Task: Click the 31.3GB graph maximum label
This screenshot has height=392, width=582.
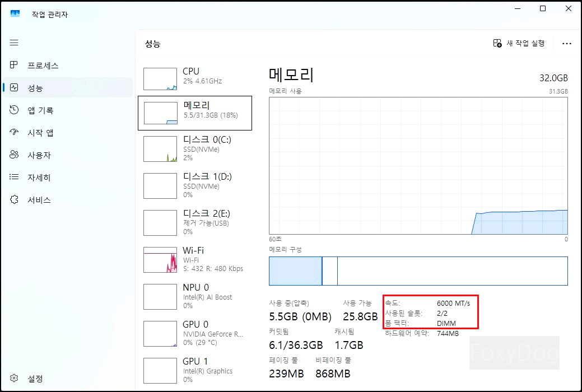Action: coord(558,91)
